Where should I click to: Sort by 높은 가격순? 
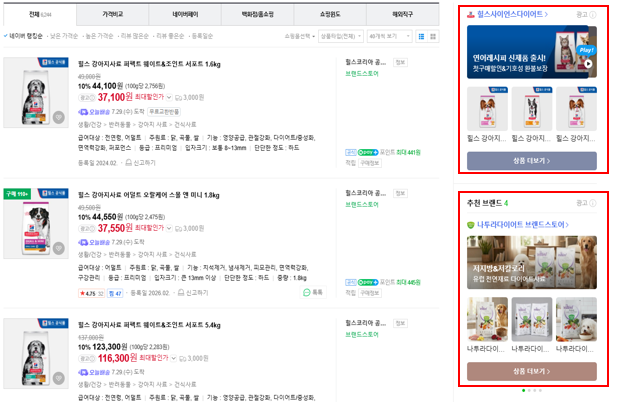(x=99, y=36)
